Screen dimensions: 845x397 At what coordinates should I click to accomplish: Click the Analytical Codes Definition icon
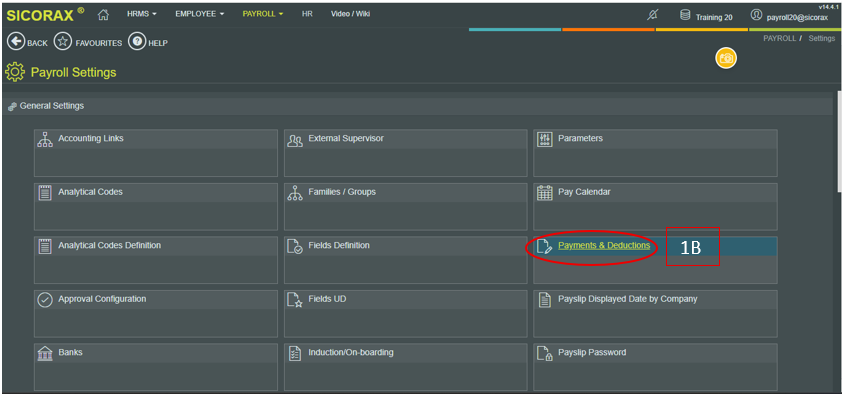pos(45,246)
